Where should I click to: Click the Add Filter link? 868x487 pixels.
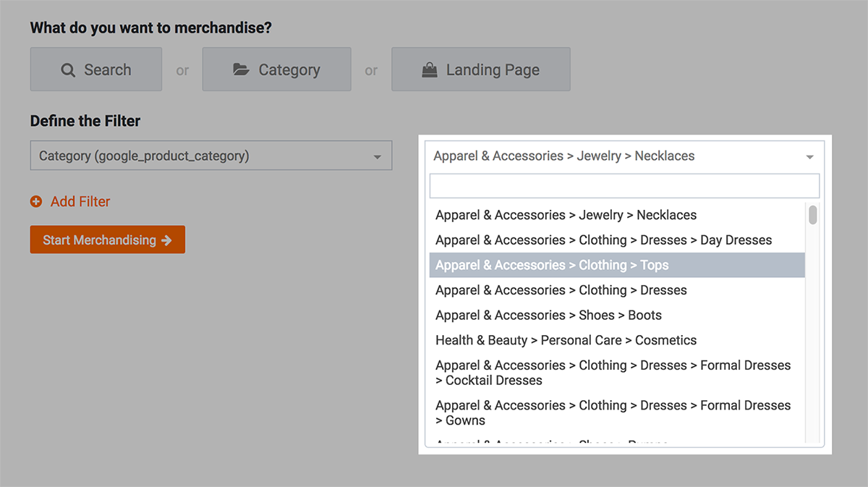[x=80, y=202]
